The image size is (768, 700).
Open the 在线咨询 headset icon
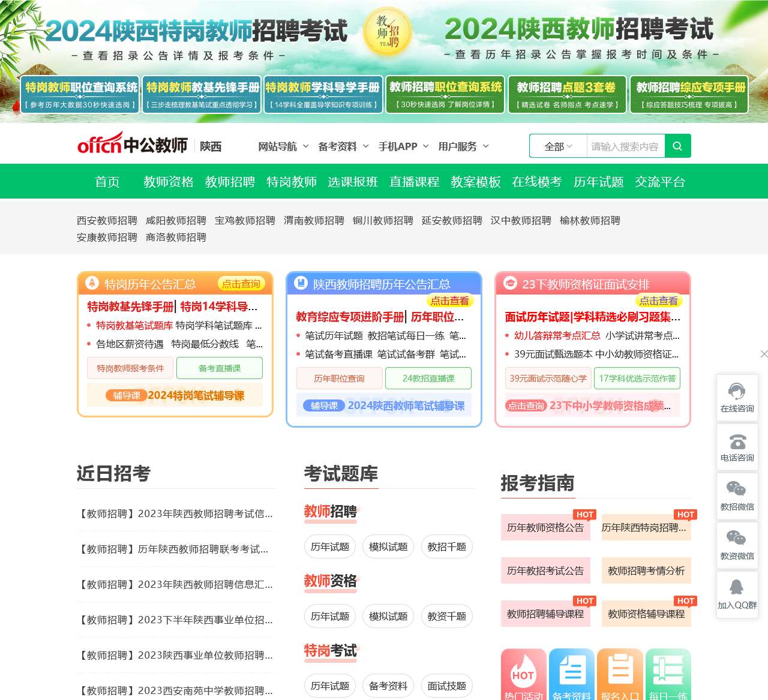(737, 392)
